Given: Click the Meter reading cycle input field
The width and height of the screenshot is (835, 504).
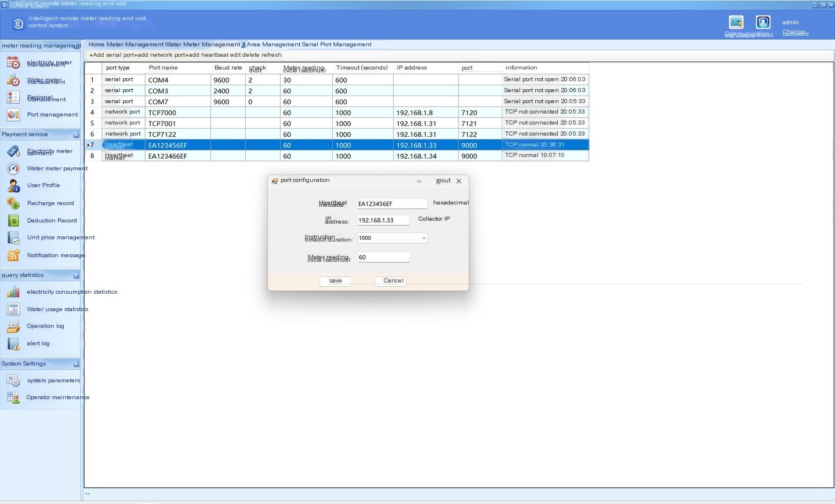Looking at the screenshot, I should 383,258.
